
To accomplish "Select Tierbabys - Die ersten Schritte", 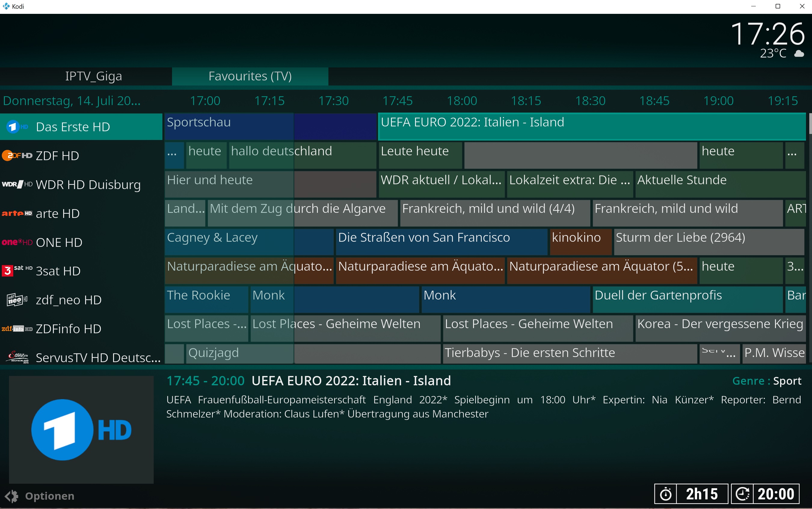I will (x=570, y=353).
